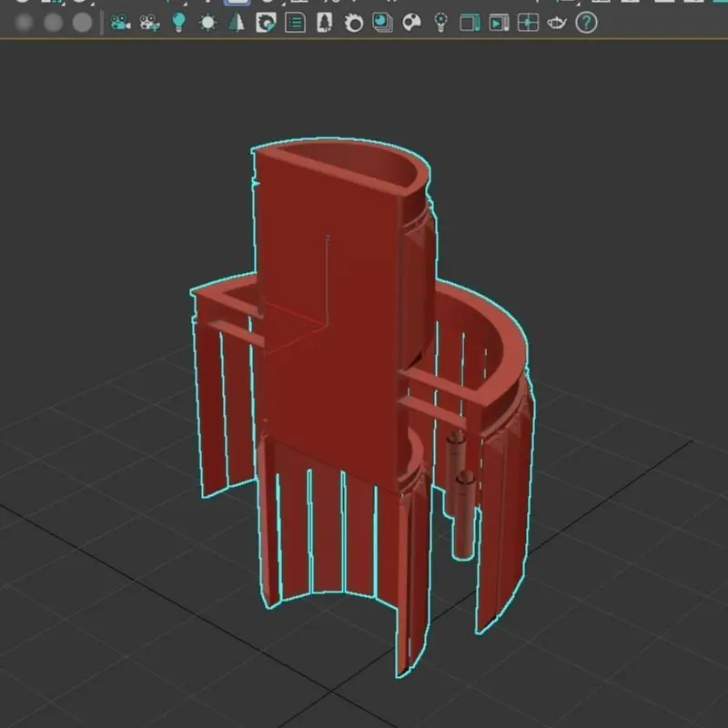The width and height of the screenshot is (728, 728).
Task: Click the sun light icon
Action: (207, 22)
